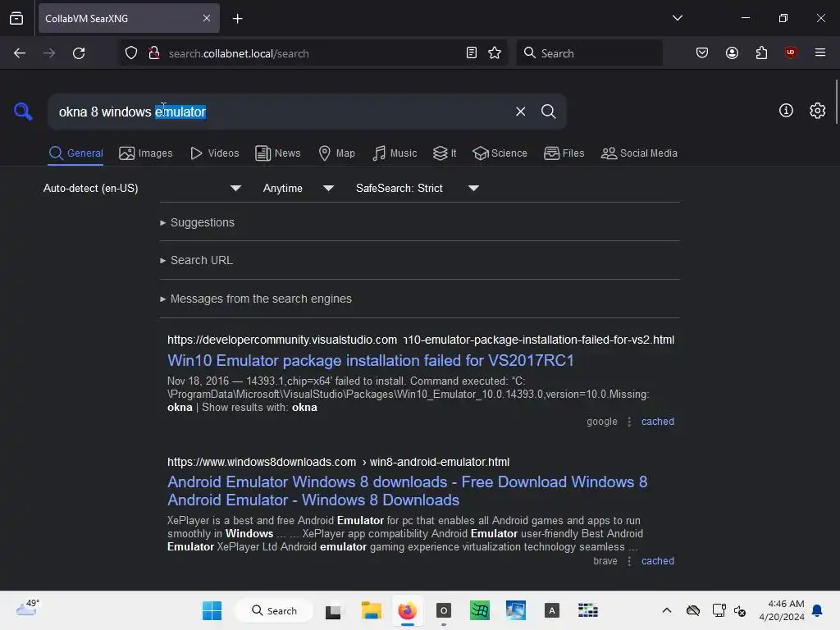Open Firefox View icon in tab strip

[x=16, y=18]
